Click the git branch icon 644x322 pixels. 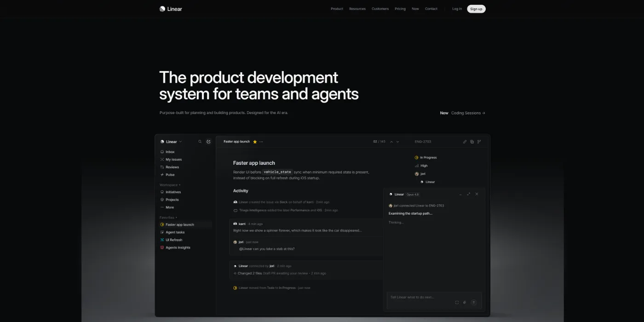pyautogui.click(x=479, y=142)
